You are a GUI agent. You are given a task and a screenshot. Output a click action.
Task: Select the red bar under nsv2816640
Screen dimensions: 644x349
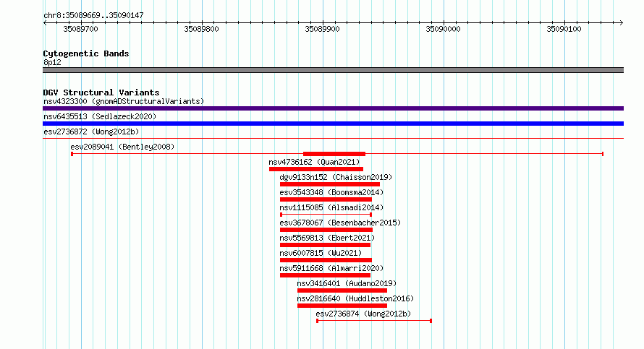click(x=342, y=306)
